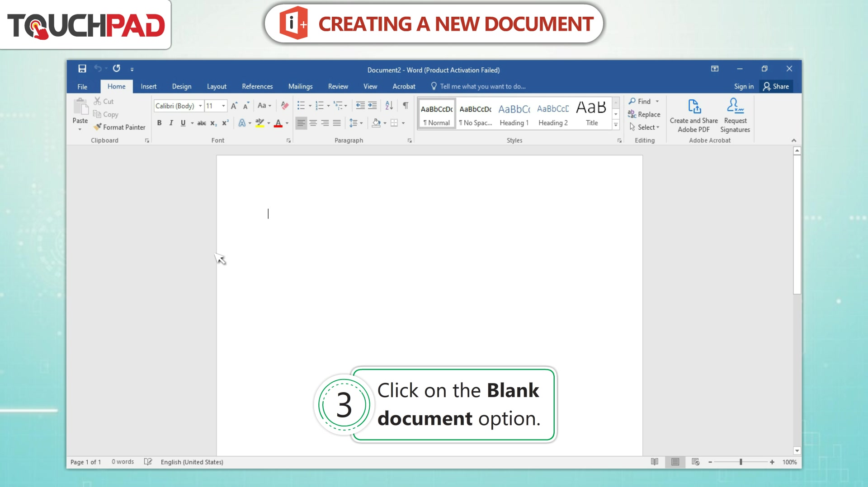Align text right icon
This screenshot has height=487, width=868.
pyautogui.click(x=325, y=123)
